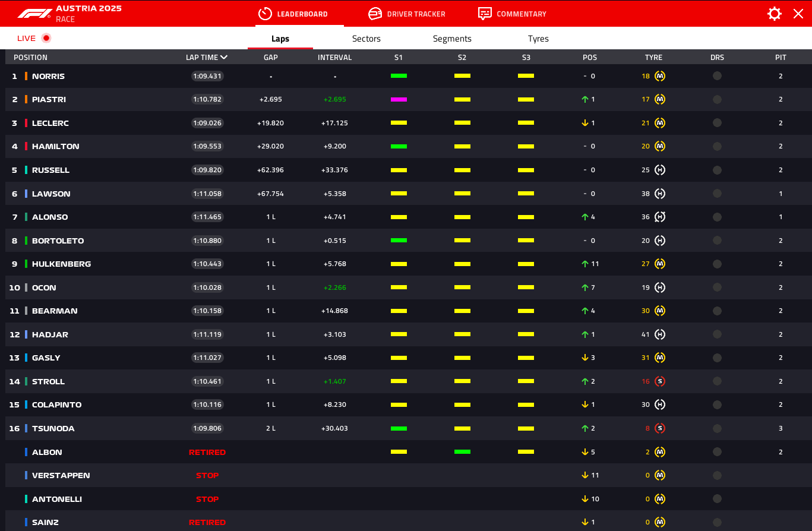Click Russell's hard tyre icon

point(659,170)
